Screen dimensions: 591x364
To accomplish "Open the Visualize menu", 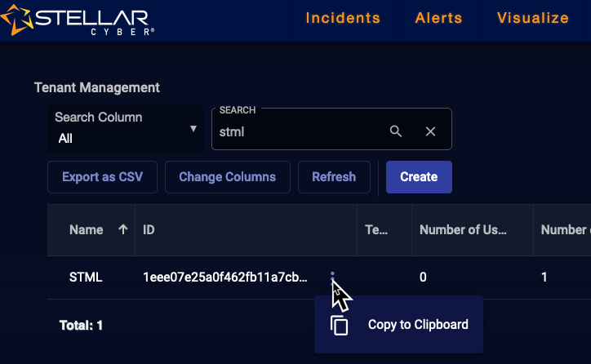I will (532, 18).
